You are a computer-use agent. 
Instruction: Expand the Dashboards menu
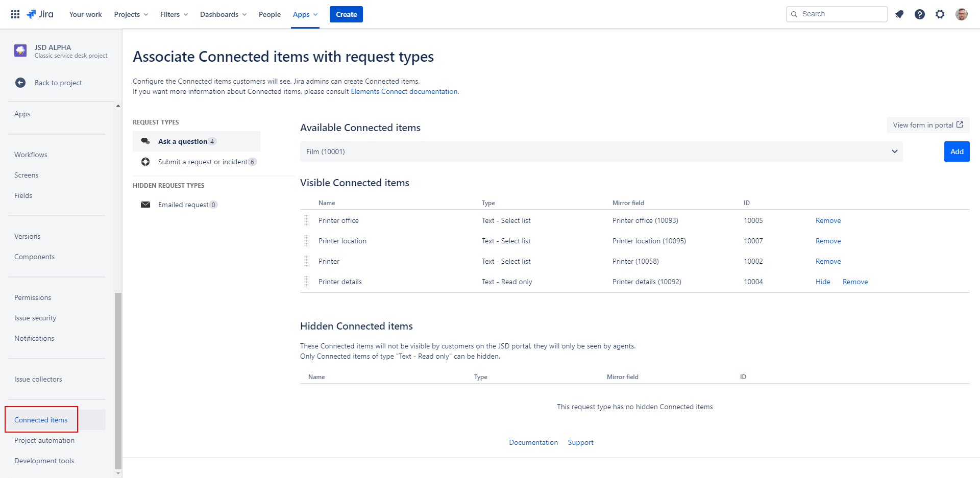click(x=223, y=14)
